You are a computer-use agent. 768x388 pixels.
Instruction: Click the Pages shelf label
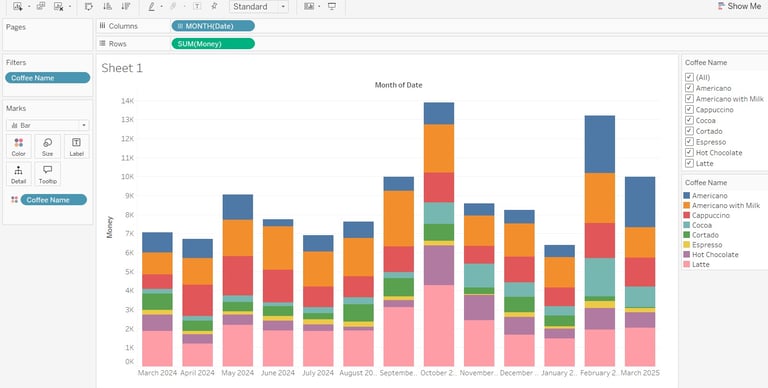click(16, 27)
